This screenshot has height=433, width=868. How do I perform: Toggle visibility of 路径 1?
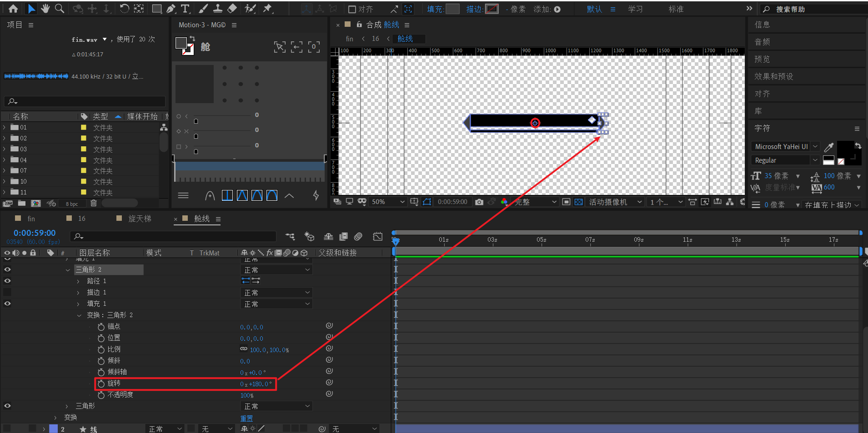(x=8, y=281)
